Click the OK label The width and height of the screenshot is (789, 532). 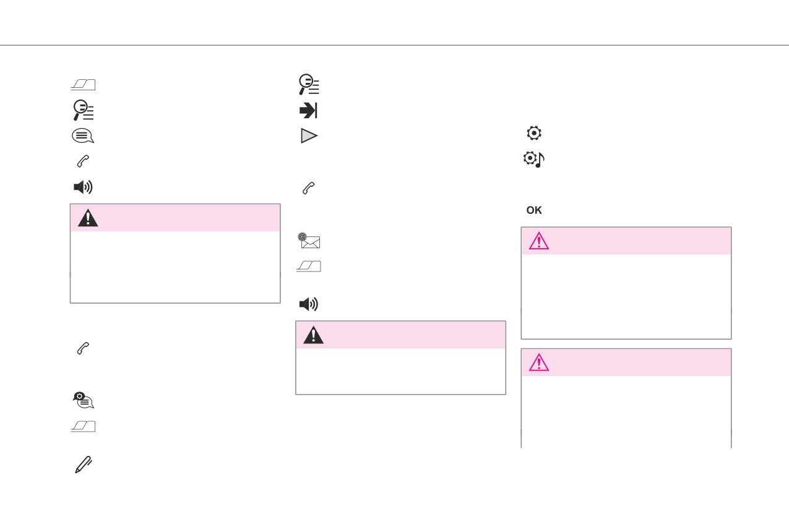(534, 210)
